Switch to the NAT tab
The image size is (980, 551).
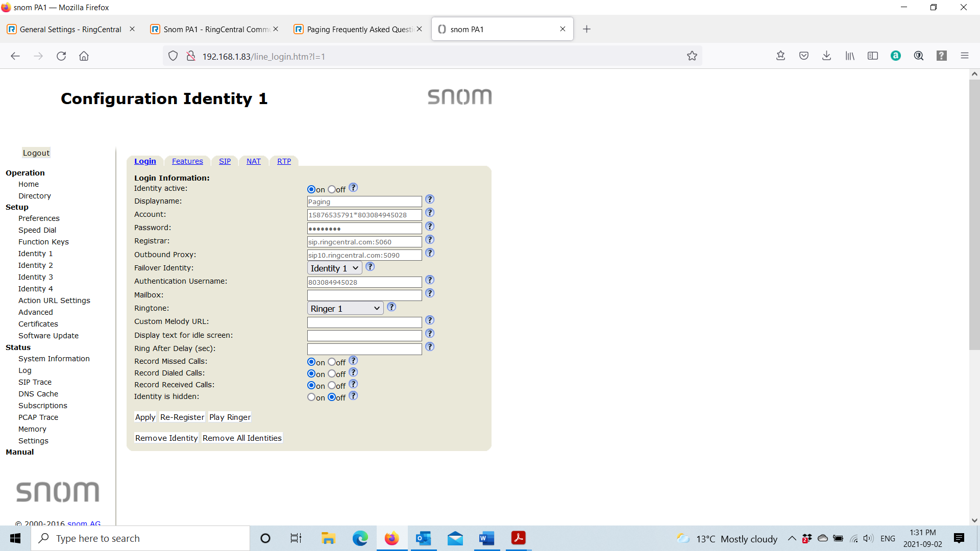tap(254, 161)
